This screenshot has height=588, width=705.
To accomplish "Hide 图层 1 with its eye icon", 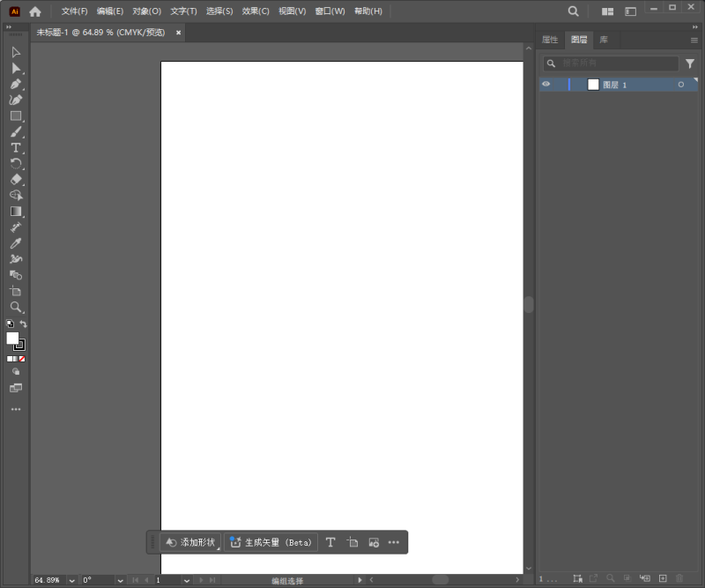I will (x=546, y=84).
